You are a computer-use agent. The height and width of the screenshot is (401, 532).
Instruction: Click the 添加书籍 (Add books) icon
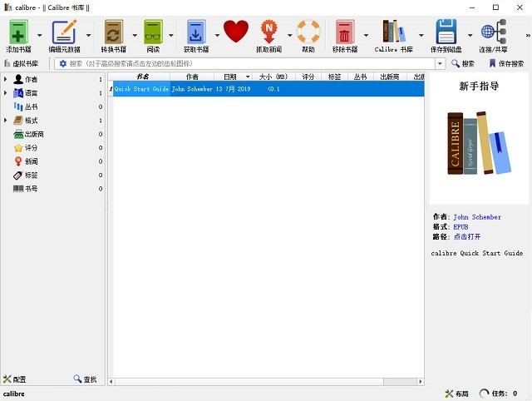[19, 32]
